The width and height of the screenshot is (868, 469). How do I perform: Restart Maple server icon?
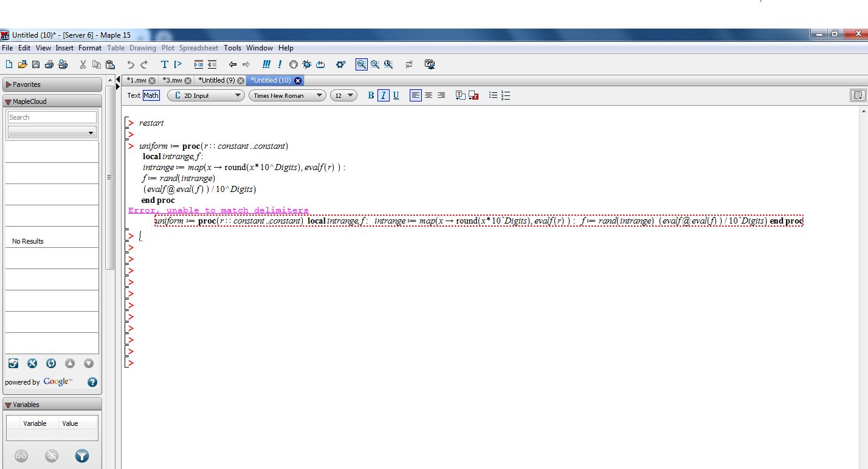pos(320,64)
